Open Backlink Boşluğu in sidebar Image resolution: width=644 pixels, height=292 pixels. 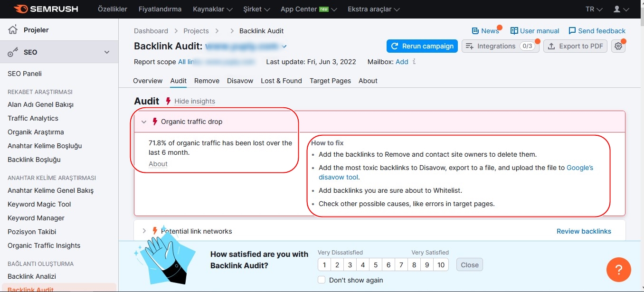point(34,160)
